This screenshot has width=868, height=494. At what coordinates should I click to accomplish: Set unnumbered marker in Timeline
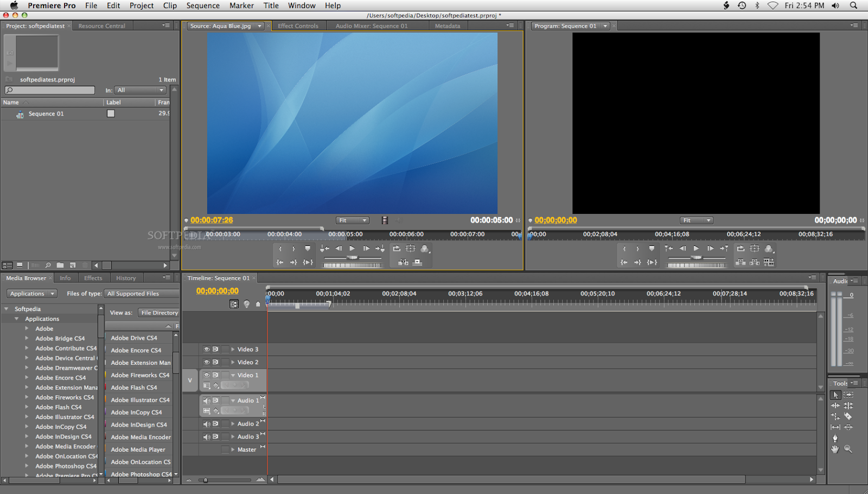pos(258,304)
